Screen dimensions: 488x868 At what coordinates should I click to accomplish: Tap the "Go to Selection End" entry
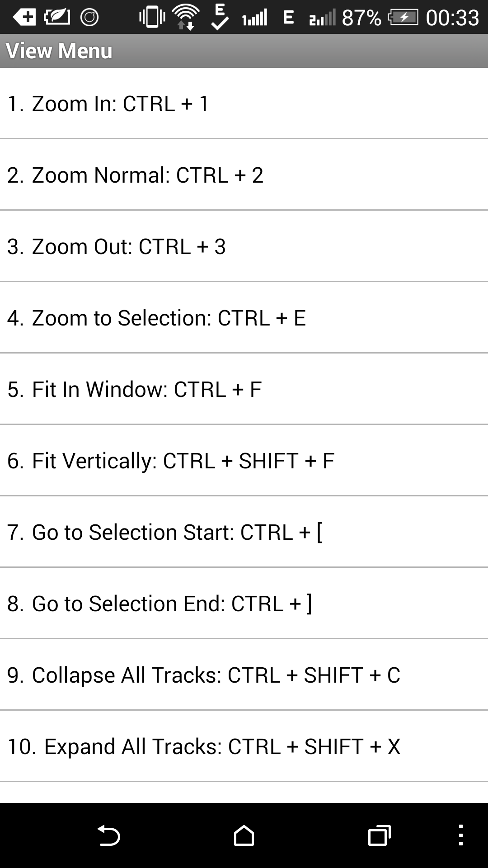(244, 603)
